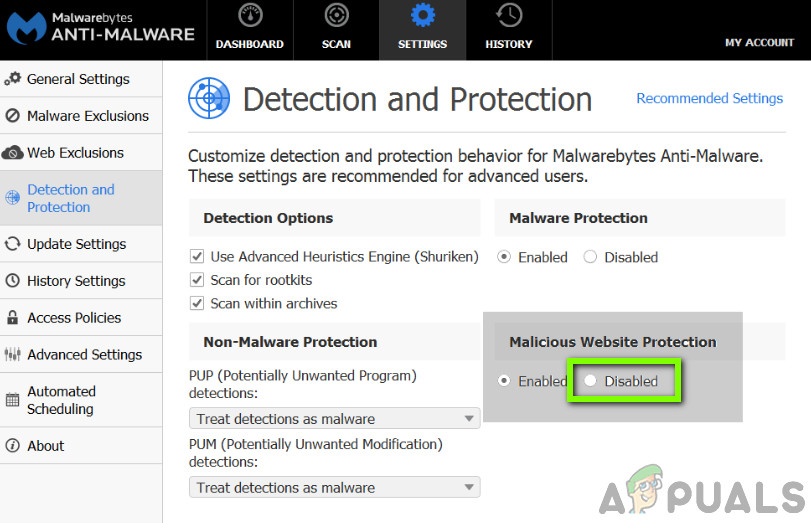811x523 pixels.
Task: Click the Scan target icon
Action: pos(337,17)
